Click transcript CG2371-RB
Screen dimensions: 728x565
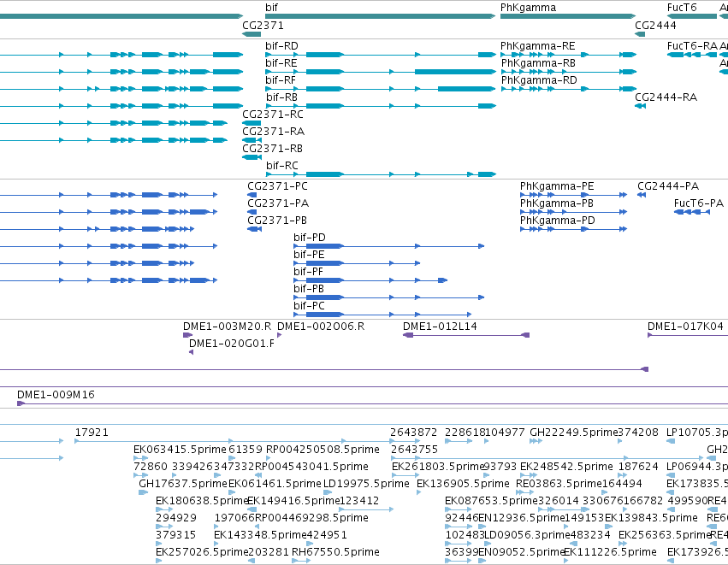pyautogui.click(x=252, y=157)
